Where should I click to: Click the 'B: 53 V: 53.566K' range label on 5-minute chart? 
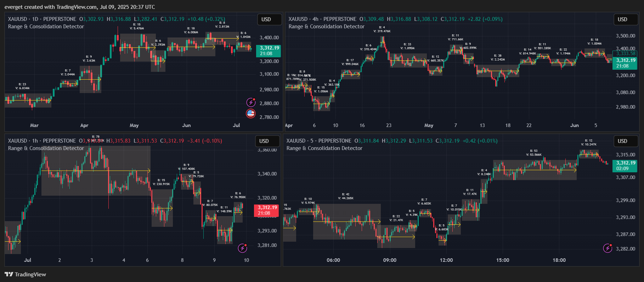point(534,153)
